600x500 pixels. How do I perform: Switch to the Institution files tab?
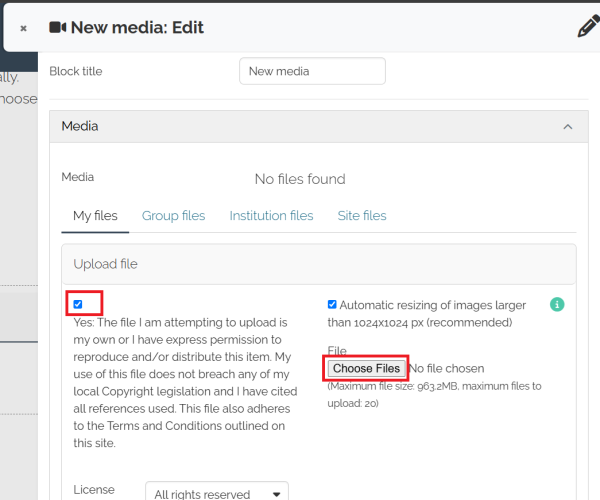271,216
